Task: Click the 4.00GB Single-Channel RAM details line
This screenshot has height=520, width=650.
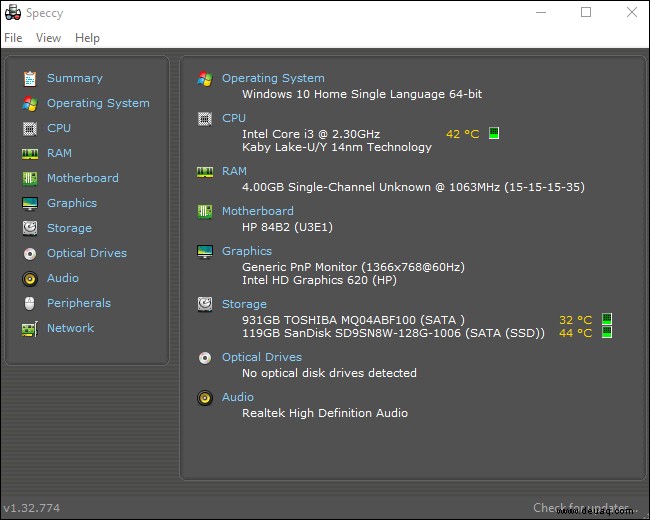Action: click(x=413, y=187)
